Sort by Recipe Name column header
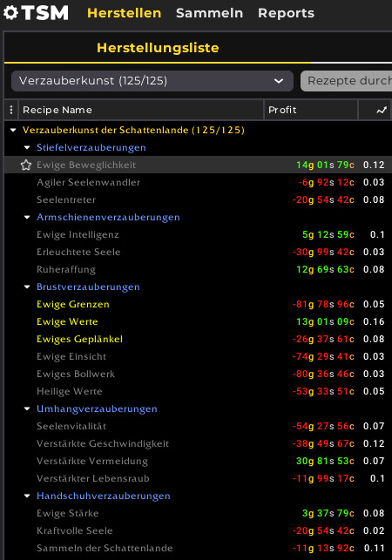The image size is (392, 560). click(x=140, y=110)
